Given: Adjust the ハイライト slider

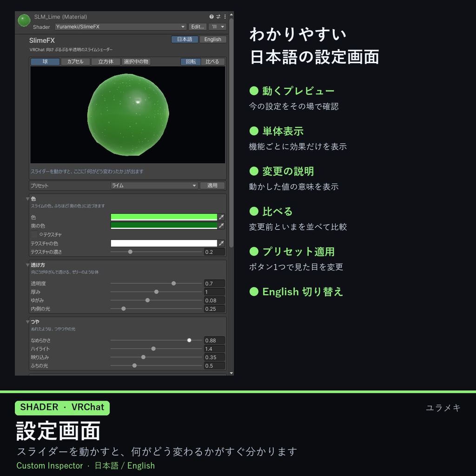Looking at the screenshot, I should [x=156, y=349].
